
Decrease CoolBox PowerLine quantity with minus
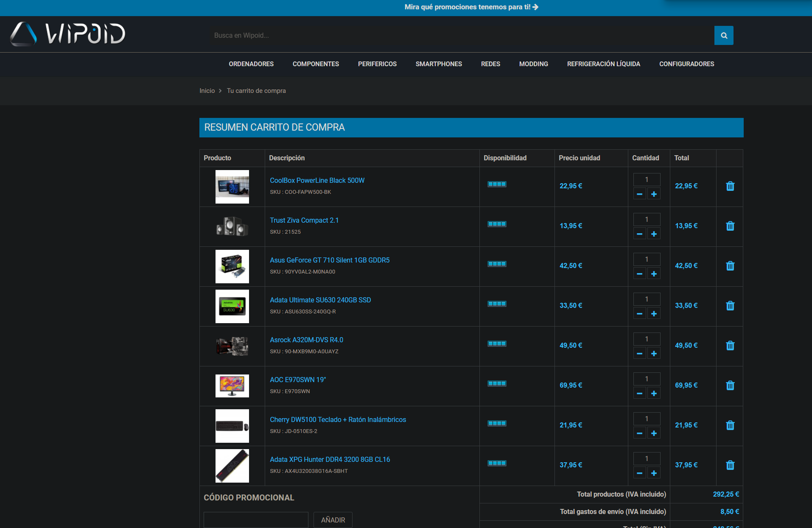pos(640,194)
